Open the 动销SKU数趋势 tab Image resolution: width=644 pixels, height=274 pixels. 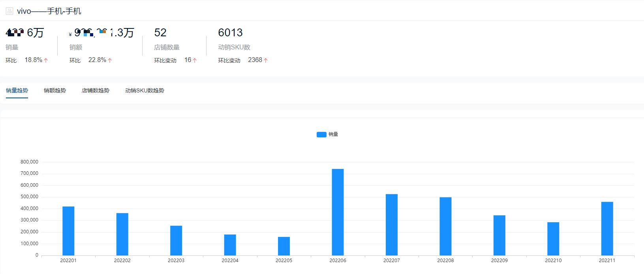point(145,90)
